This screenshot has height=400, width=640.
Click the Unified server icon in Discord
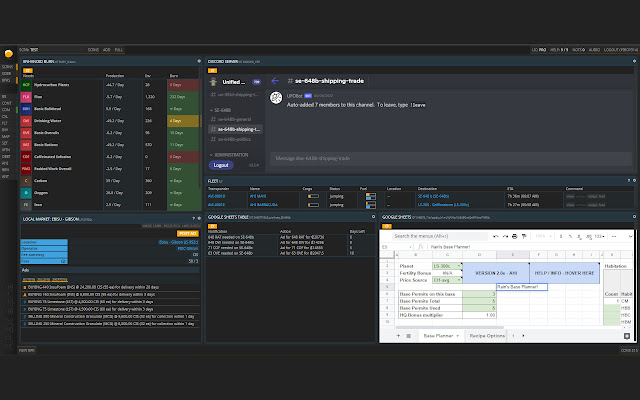click(212, 82)
